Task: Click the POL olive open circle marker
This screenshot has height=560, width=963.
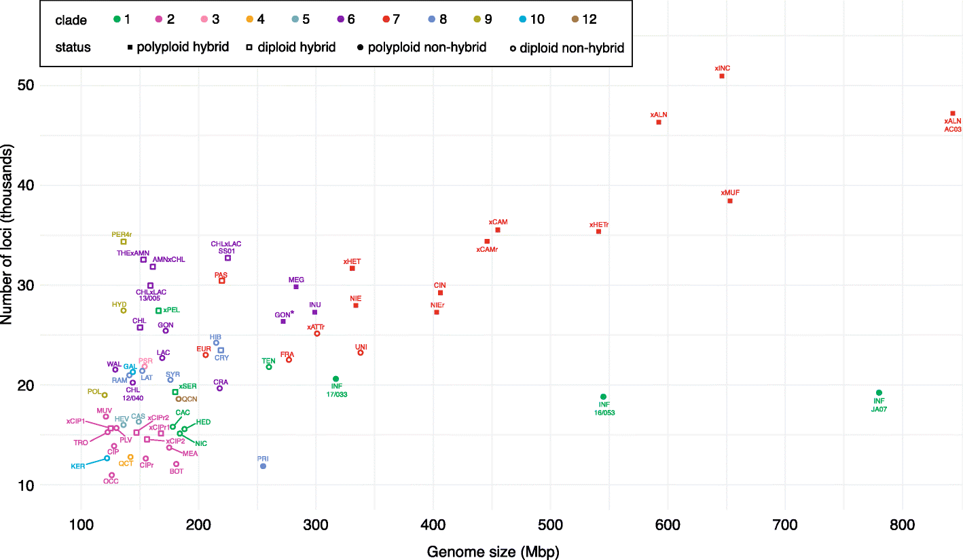Action: pyautogui.click(x=105, y=395)
